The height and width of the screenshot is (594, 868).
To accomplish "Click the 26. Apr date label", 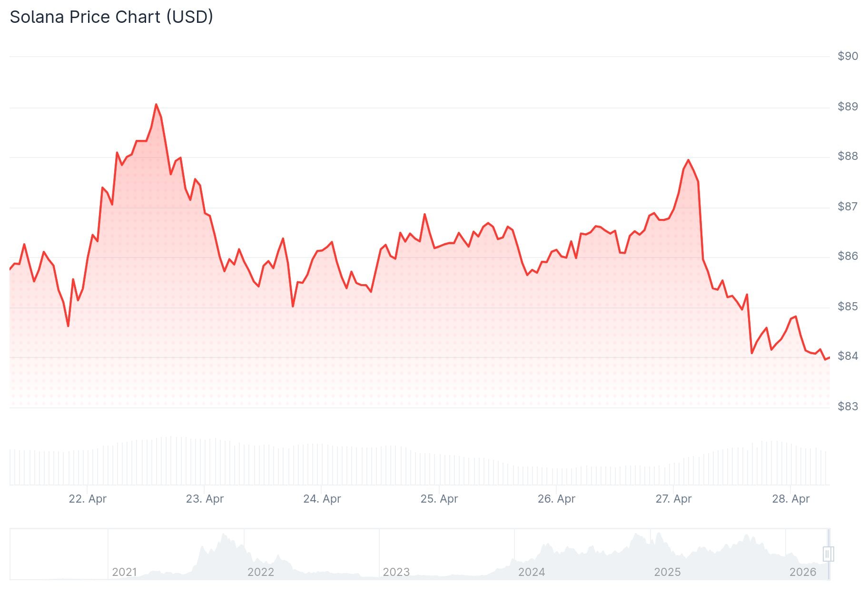I will pyautogui.click(x=556, y=499).
